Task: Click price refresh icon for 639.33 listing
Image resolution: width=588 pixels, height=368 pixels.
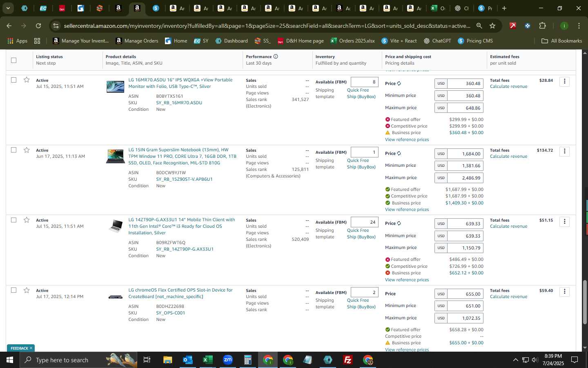Action: coord(399,223)
